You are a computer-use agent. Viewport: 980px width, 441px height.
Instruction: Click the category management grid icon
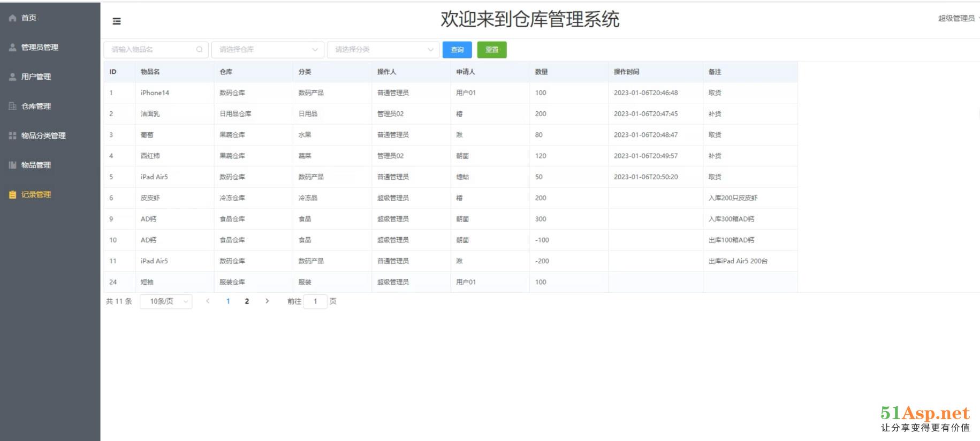click(12, 136)
